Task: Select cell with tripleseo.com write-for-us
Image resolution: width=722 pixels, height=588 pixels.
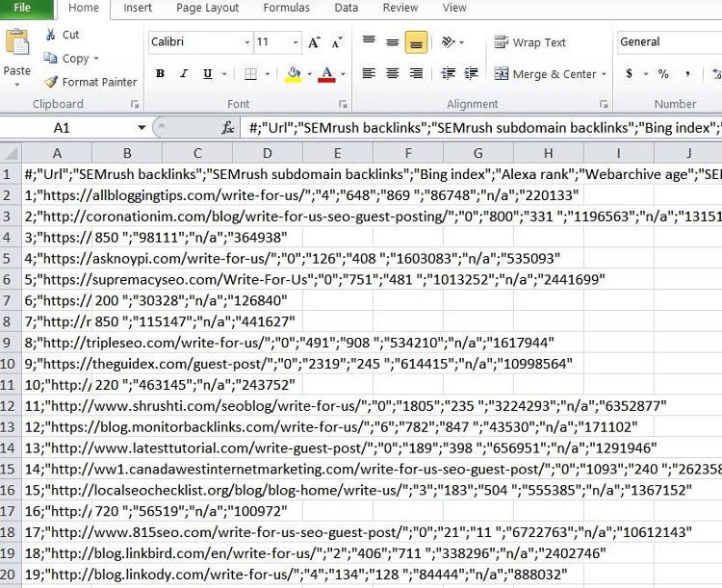Action: tap(57, 343)
